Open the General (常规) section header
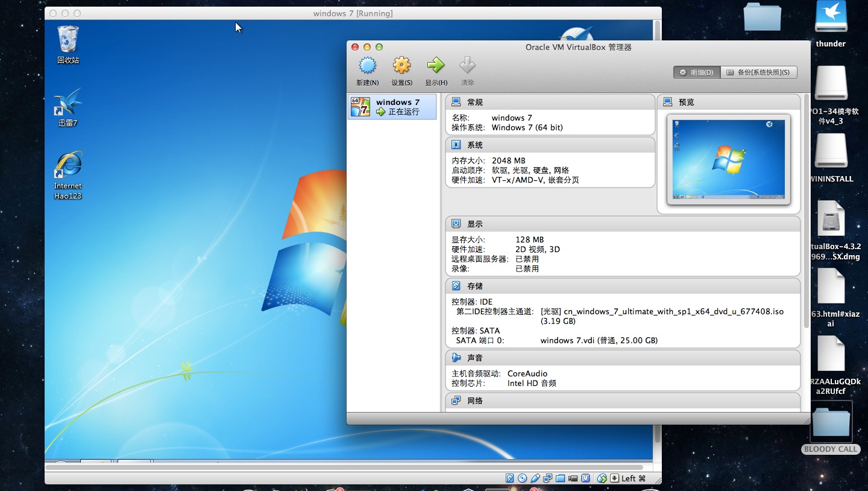Screen dimensions: 868x491 550,102
